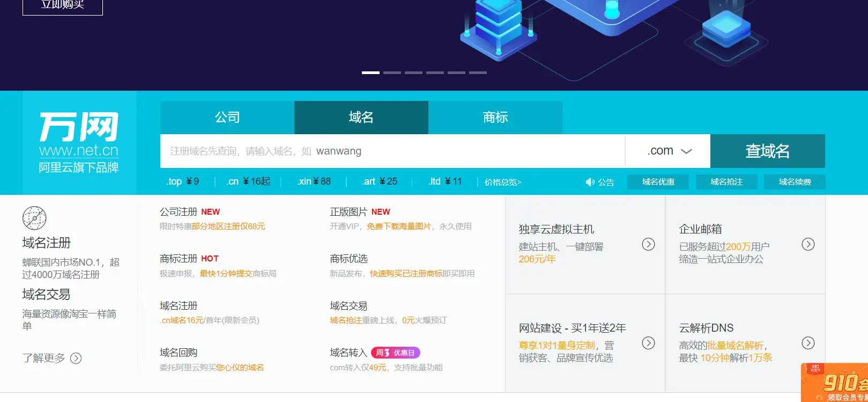The image size is (868, 402).
Task: Open the 商标 tab
Action: point(495,118)
